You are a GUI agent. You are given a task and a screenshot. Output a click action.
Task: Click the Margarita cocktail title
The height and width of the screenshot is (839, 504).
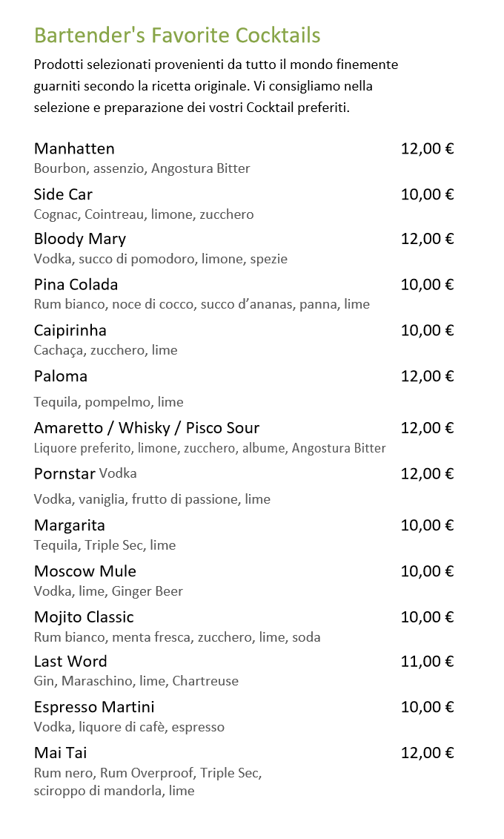point(70,526)
